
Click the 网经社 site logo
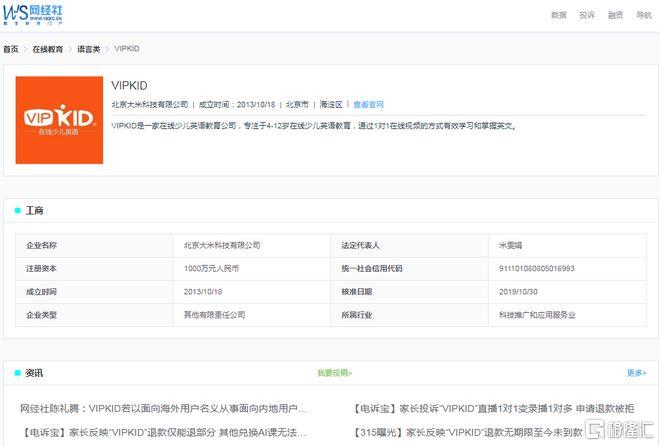32,15
